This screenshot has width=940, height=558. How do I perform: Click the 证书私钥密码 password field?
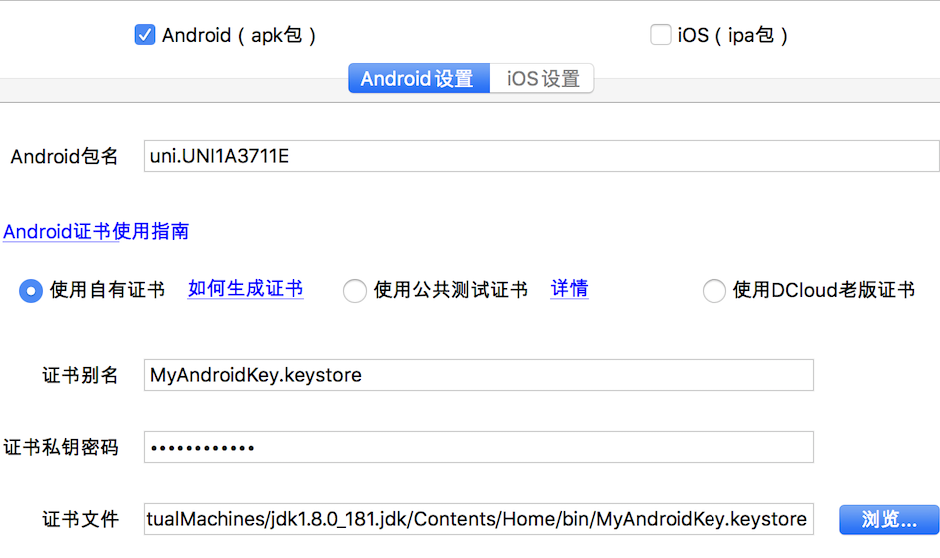click(x=478, y=447)
